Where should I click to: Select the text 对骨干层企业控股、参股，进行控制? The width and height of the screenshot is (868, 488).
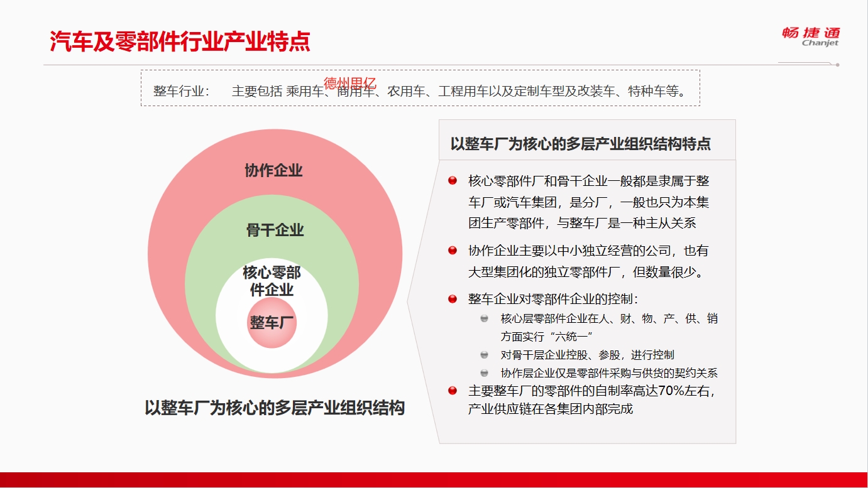[587, 355]
